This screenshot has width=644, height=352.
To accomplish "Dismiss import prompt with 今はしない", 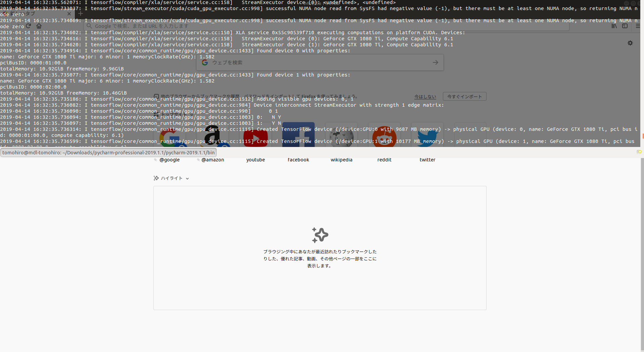I will click(x=425, y=97).
